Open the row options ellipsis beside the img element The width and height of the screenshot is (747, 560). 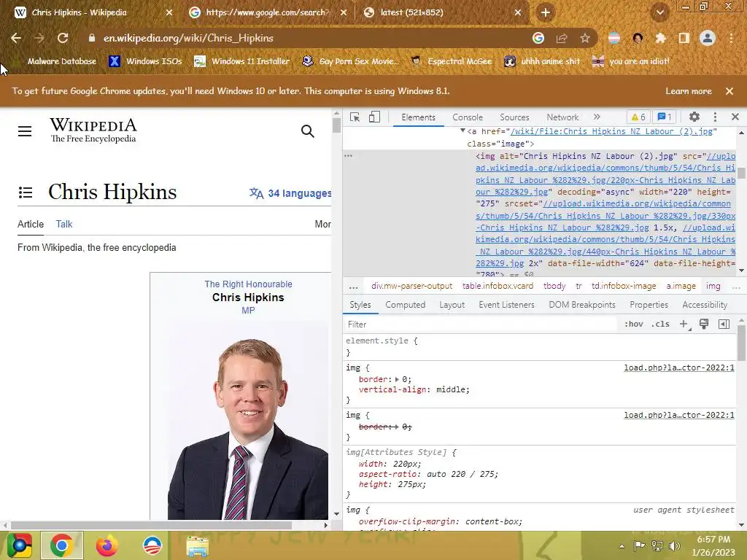348,156
